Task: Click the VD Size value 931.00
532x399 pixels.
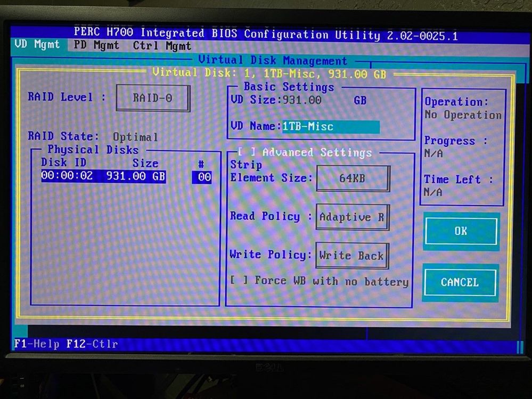Action: coord(302,100)
